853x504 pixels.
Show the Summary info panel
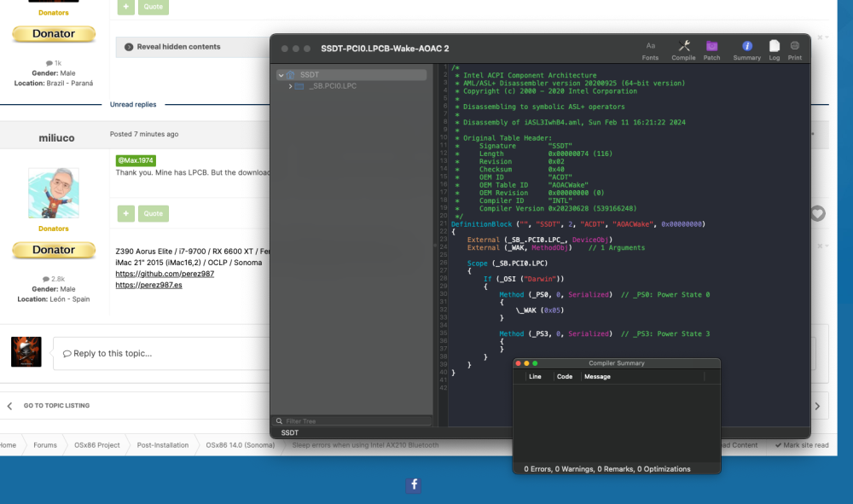[x=747, y=50]
